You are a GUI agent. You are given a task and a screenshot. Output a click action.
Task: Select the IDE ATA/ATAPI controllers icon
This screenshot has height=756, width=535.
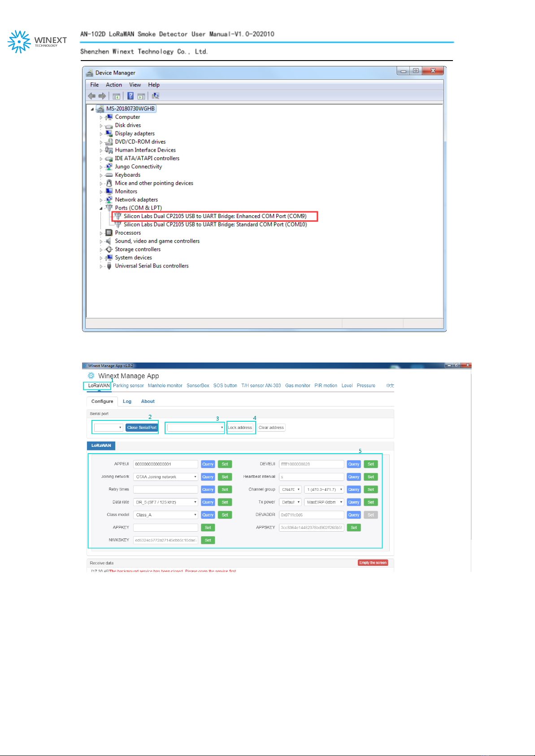coord(109,158)
